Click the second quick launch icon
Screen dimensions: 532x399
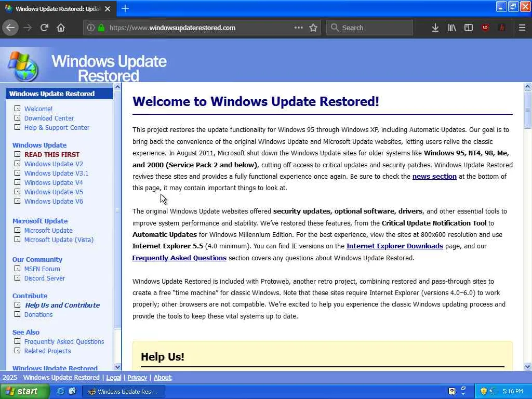72,391
